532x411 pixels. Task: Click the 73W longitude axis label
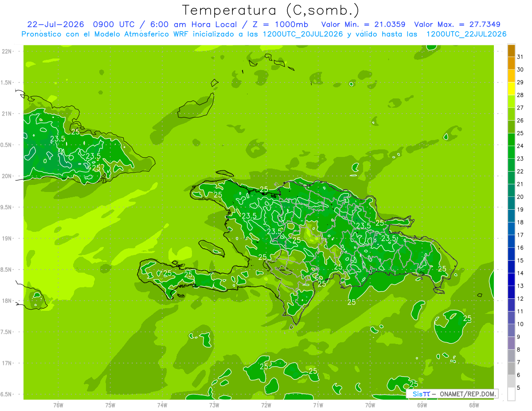[x=214, y=405]
